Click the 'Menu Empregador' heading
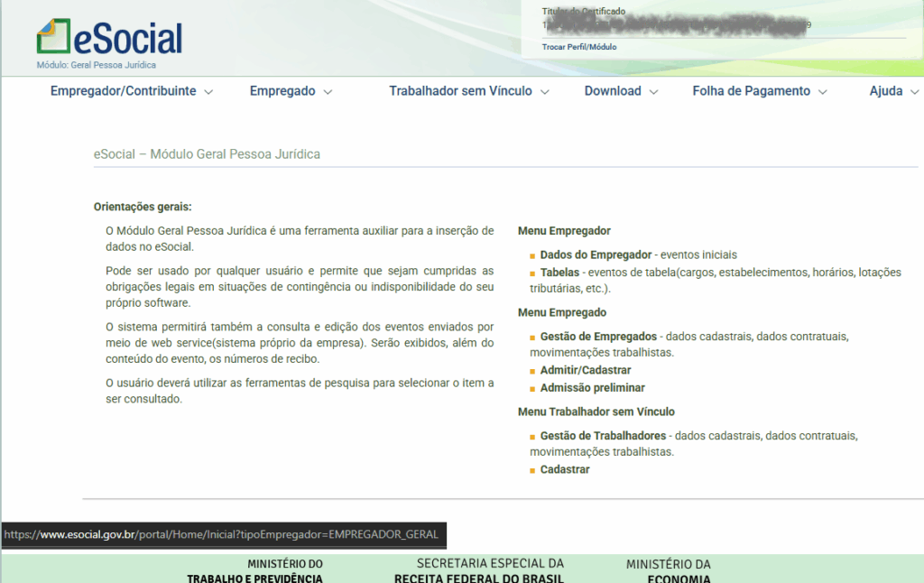 click(564, 231)
